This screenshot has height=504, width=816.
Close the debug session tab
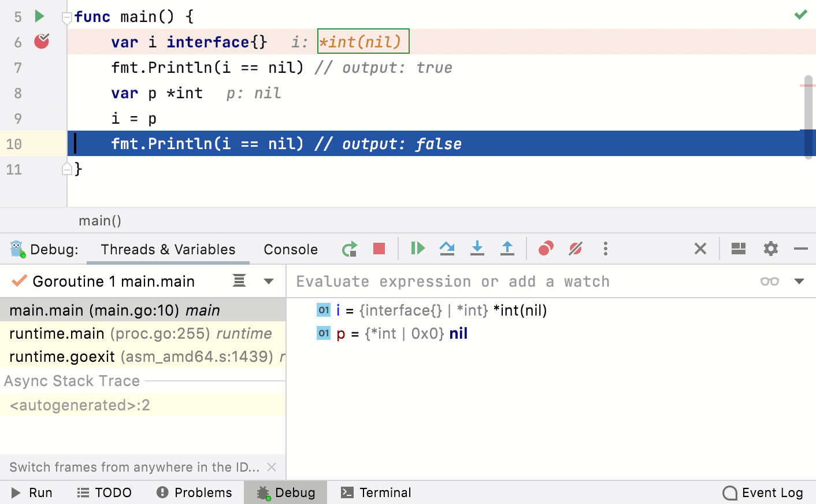pyautogui.click(x=700, y=249)
